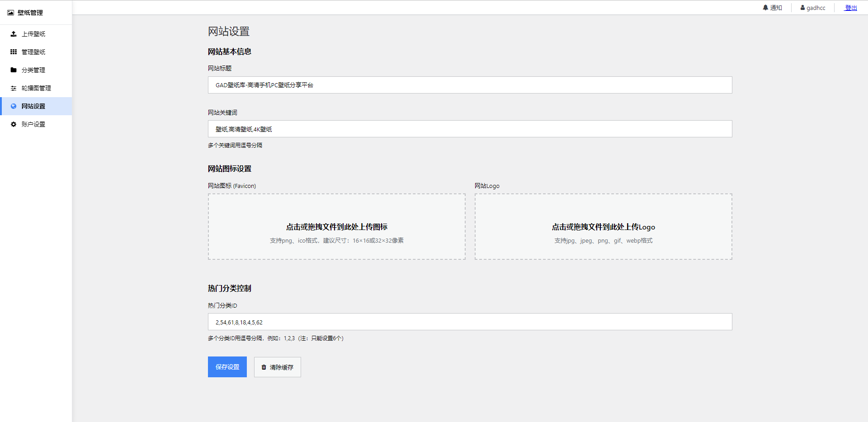Click the folder icon for 分类管理
The width and height of the screenshot is (868, 422).
pyautogui.click(x=14, y=70)
